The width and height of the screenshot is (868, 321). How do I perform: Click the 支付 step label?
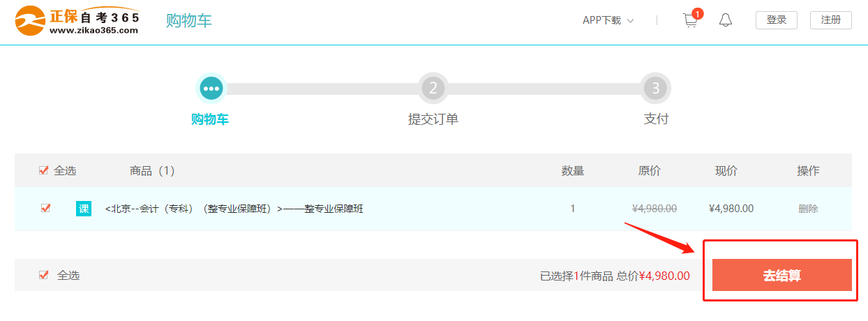pos(655,119)
